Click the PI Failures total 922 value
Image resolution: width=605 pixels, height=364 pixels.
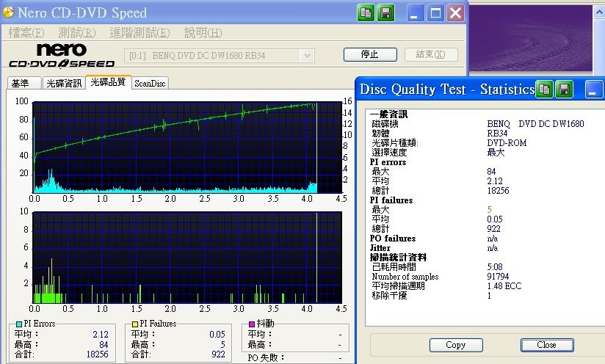[218, 354]
